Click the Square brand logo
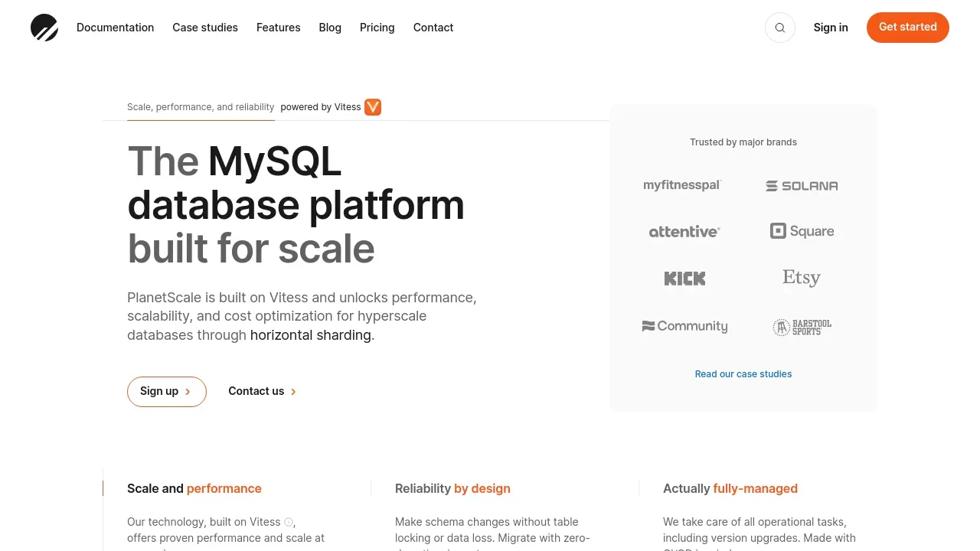 [x=802, y=231]
